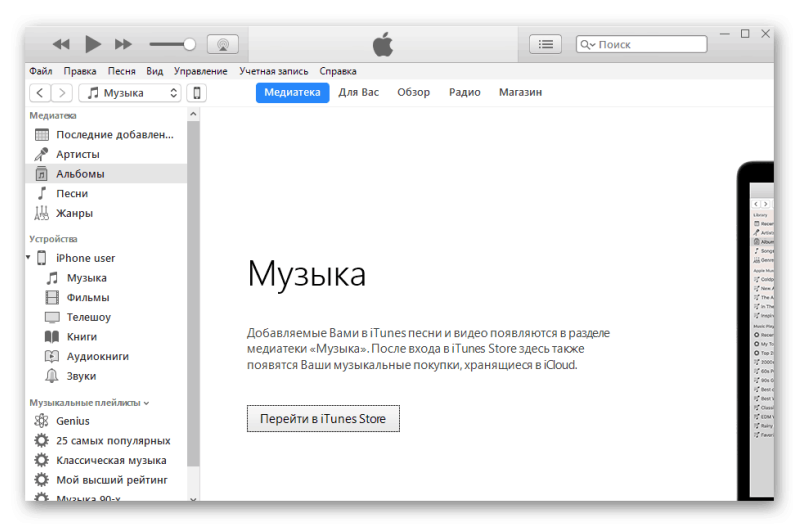The height and width of the screenshot is (527, 800).
Task: Click the sidebar scrollbar thumb
Action: coord(193,293)
